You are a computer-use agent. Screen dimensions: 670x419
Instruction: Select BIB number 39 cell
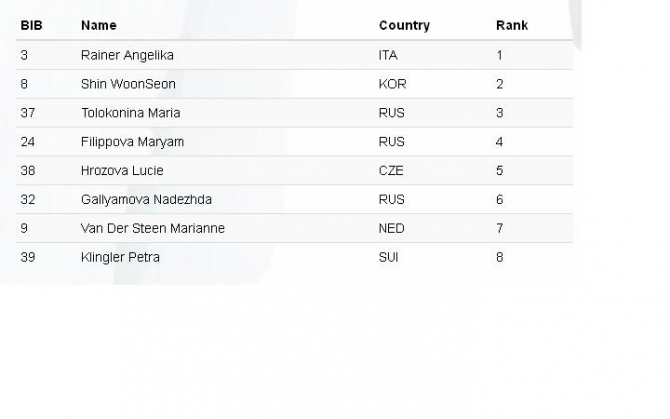point(28,257)
